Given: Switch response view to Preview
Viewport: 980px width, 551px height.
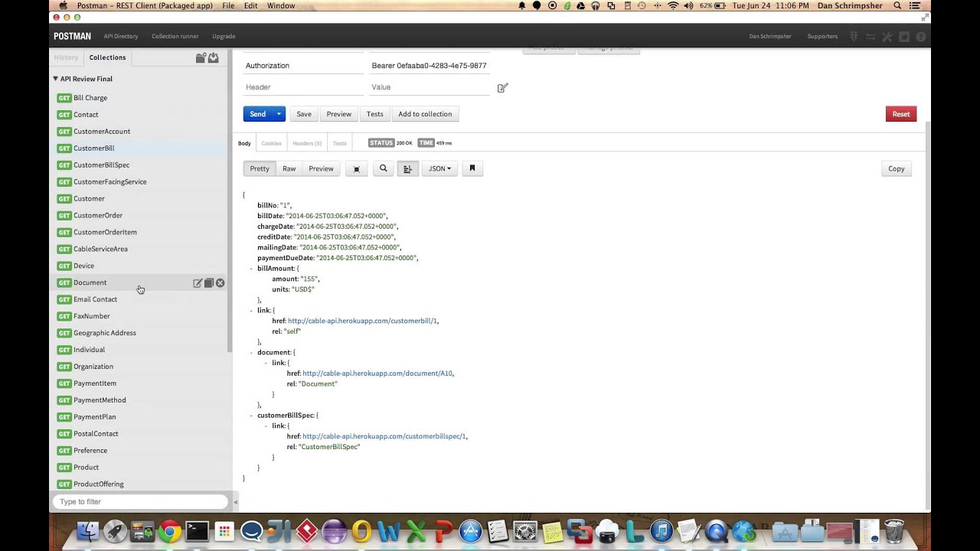Looking at the screenshot, I should tap(321, 168).
